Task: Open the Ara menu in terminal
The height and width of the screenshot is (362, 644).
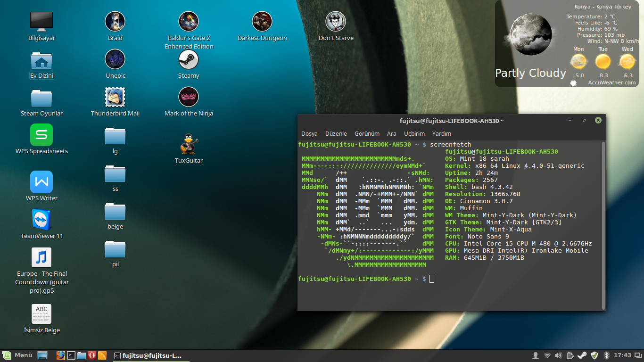Action: [x=392, y=134]
